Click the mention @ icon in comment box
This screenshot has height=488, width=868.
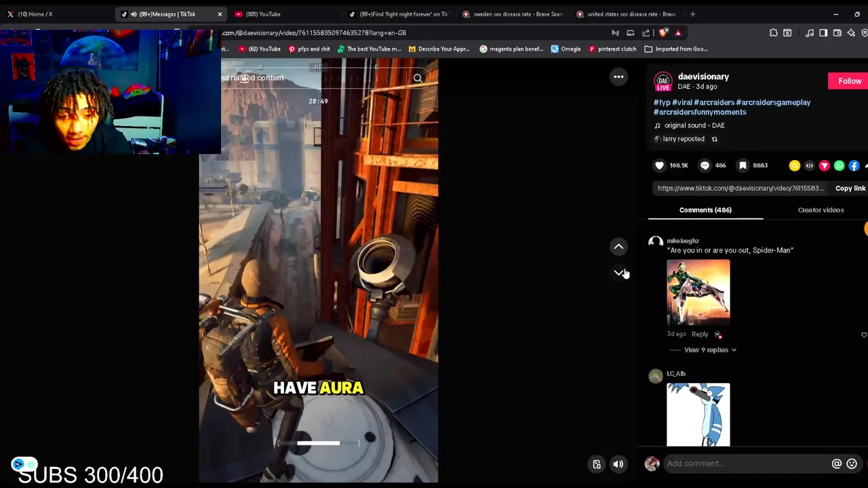point(837,464)
